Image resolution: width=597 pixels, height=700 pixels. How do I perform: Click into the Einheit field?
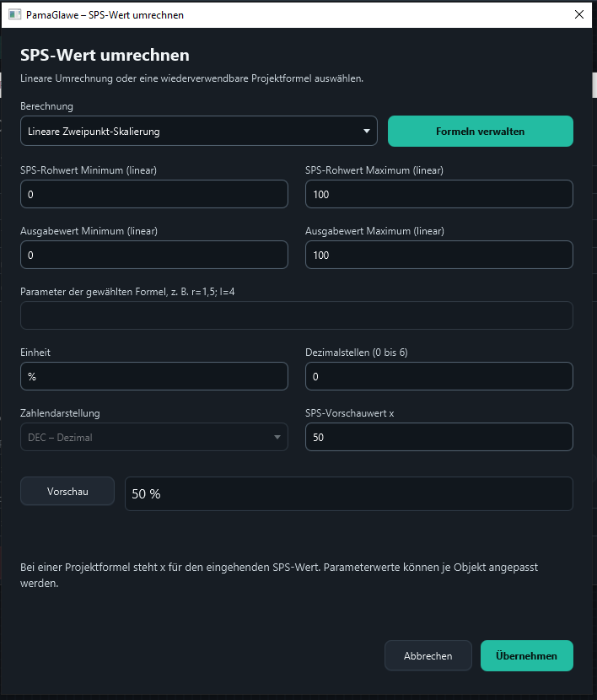coord(154,376)
